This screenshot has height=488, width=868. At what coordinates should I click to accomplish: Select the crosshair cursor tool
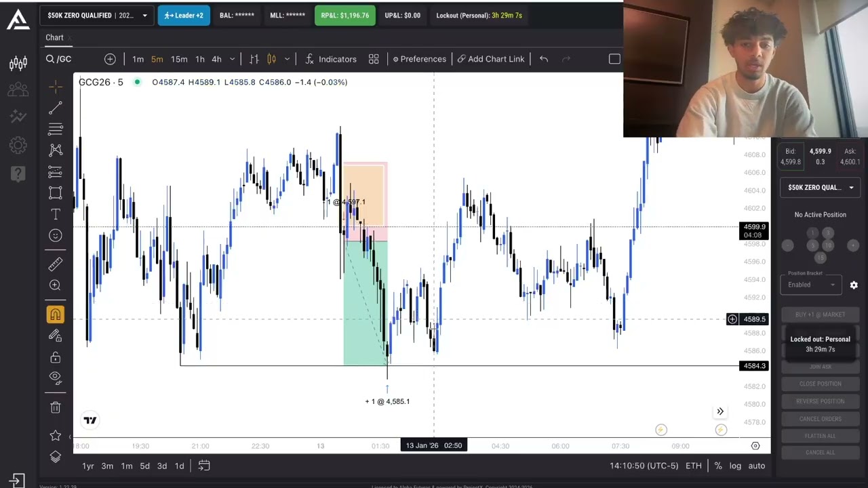[56, 86]
